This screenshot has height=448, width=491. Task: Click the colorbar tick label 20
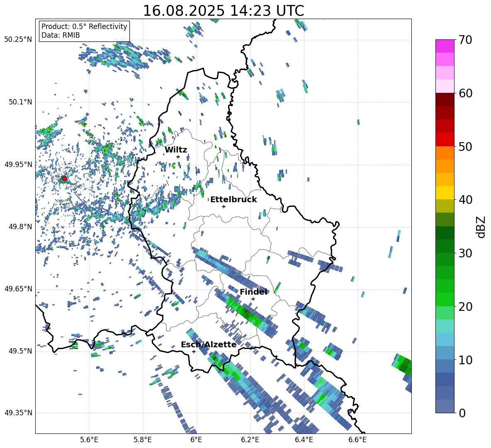pos(465,307)
